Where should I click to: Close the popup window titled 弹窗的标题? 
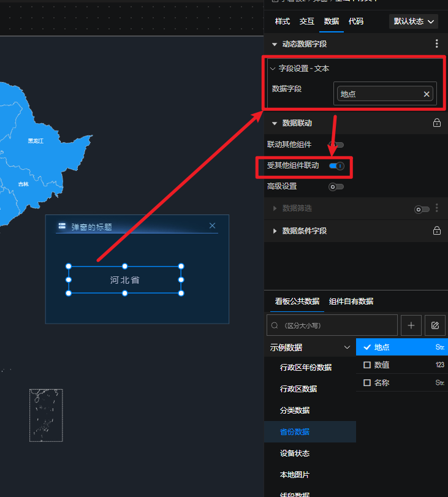(212, 226)
